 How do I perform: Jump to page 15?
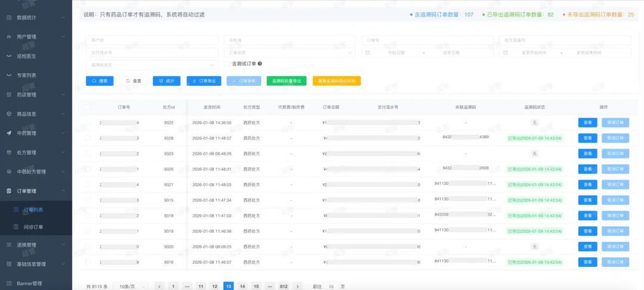pos(256,286)
